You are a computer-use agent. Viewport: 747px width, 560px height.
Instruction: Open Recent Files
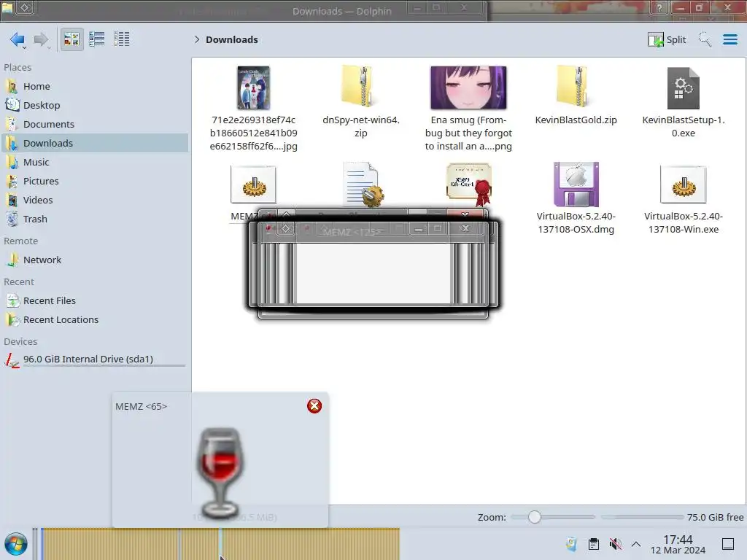(94, 301)
